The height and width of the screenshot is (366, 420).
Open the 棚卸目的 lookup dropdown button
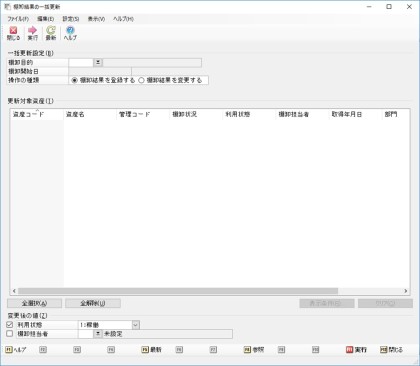[98, 62]
